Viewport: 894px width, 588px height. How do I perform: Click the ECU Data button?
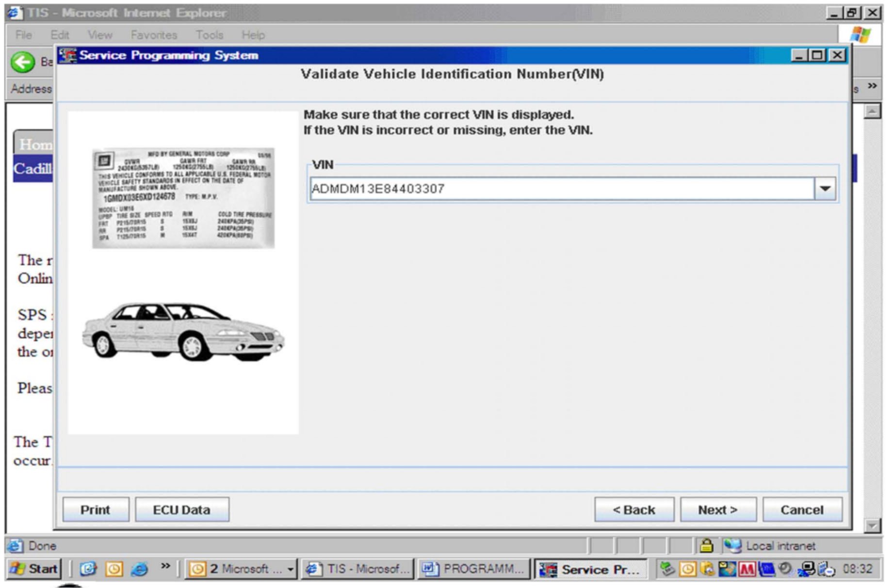(181, 509)
